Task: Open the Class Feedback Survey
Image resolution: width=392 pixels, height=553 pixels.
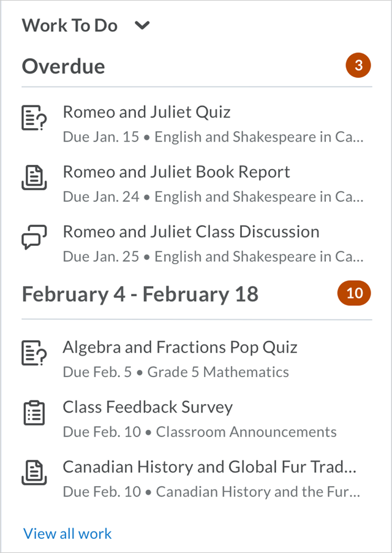Action: (148, 407)
